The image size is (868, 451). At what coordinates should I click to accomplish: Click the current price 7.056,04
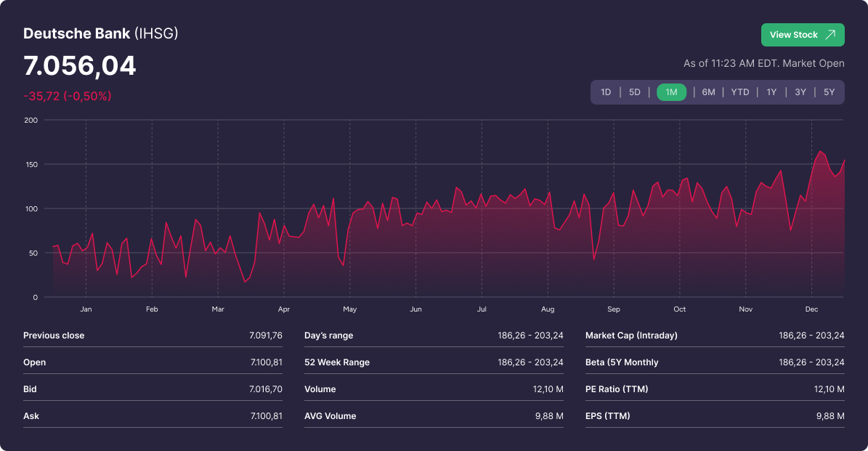click(80, 66)
